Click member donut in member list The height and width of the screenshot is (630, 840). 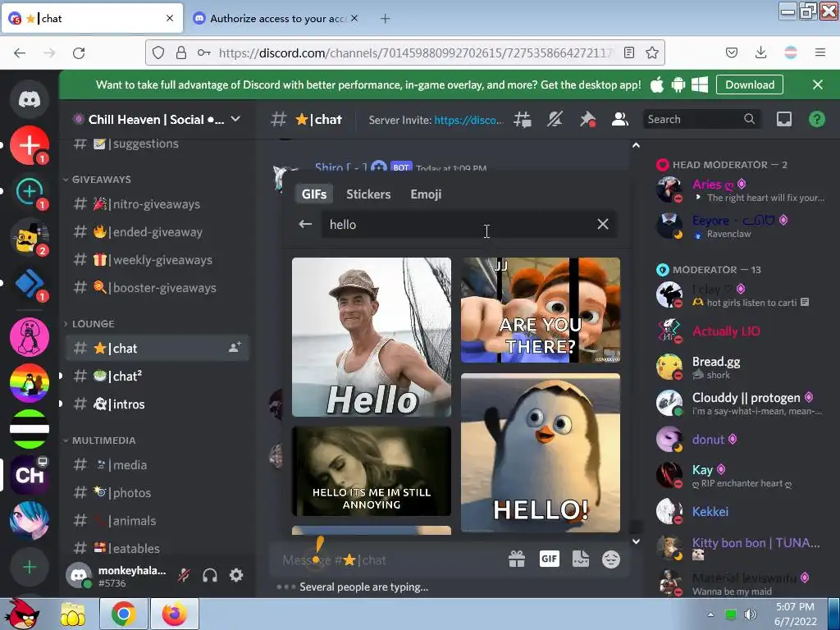742,440
